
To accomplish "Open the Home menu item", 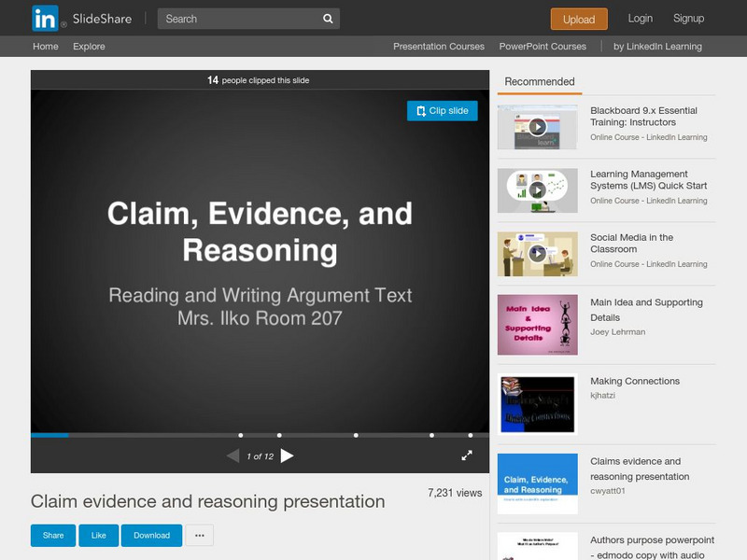I will coord(46,47).
